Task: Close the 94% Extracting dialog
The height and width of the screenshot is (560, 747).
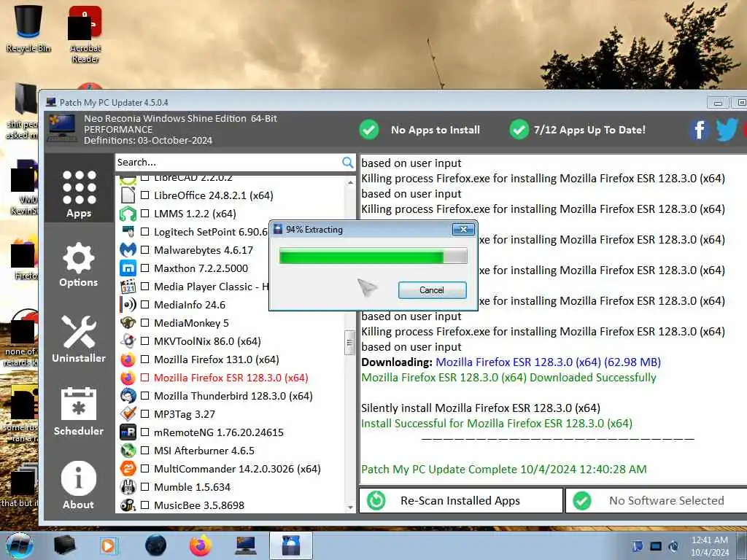Action: pyautogui.click(x=463, y=230)
